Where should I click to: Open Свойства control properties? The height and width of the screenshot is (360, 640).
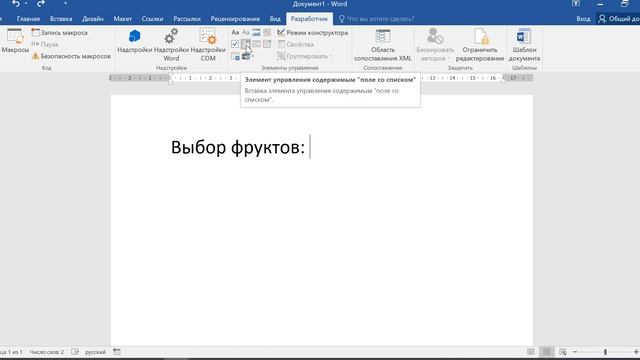pos(296,44)
